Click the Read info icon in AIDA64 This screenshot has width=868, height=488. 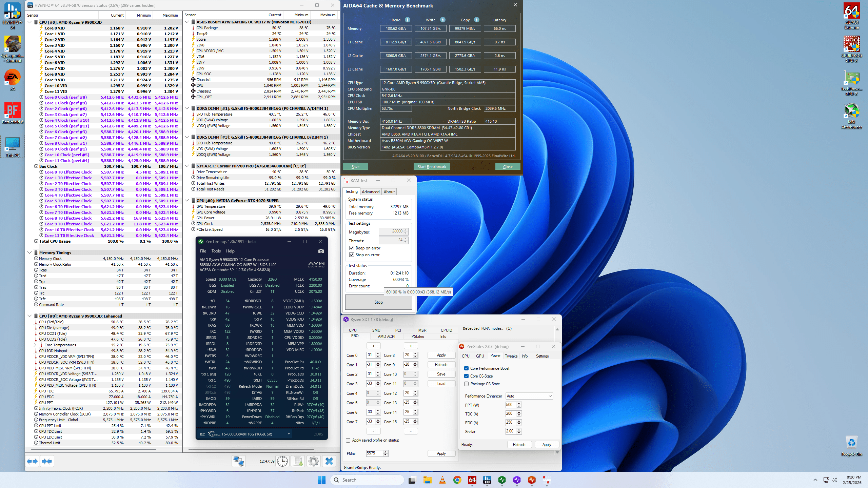(408, 20)
